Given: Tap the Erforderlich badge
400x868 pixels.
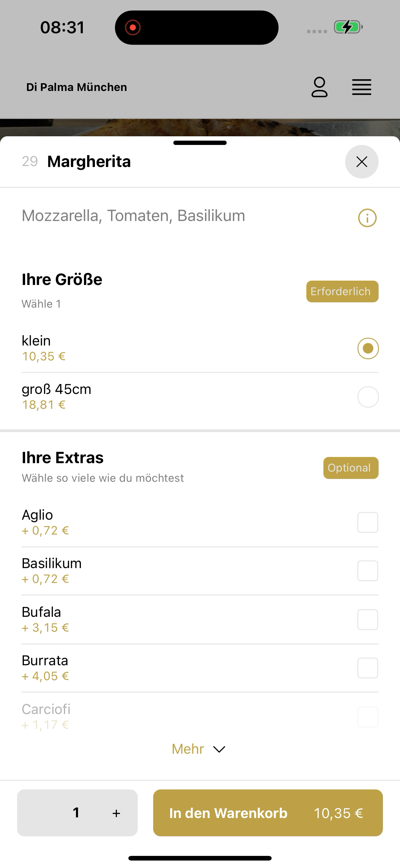Looking at the screenshot, I should pyautogui.click(x=342, y=292).
